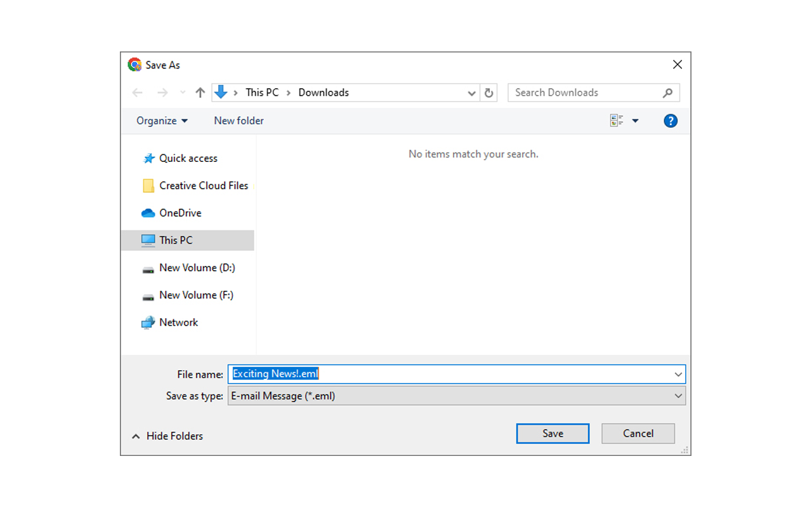The image size is (812, 508).
Task: Cancel the save dialog
Action: point(638,433)
